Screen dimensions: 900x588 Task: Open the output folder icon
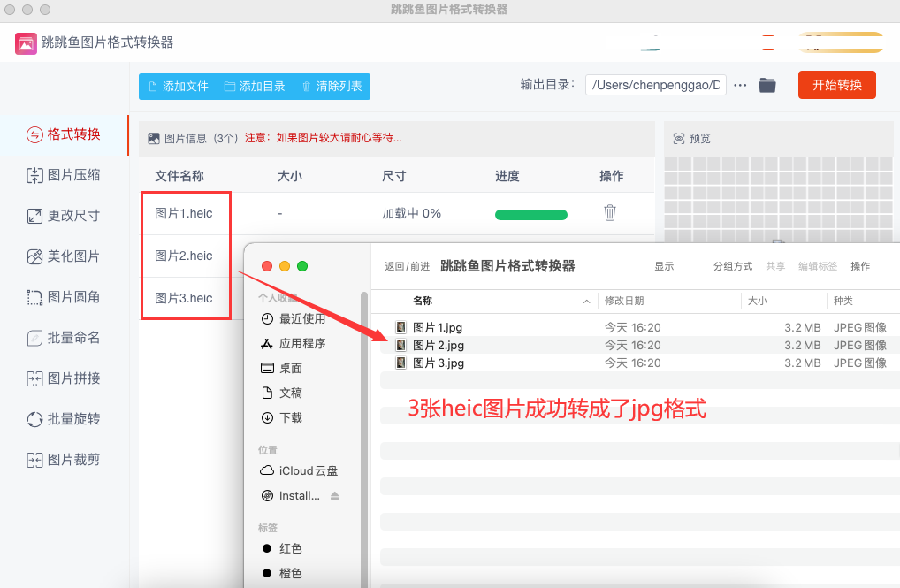(x=767, y=85)
